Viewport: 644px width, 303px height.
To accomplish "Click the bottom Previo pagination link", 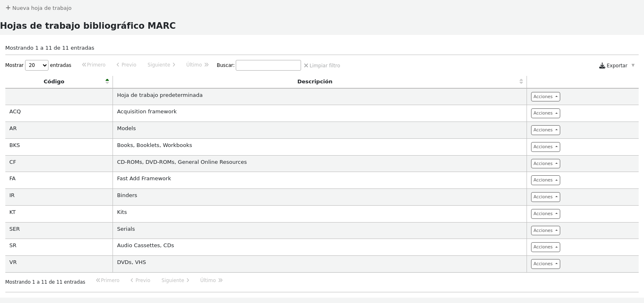I will point(140,280).
